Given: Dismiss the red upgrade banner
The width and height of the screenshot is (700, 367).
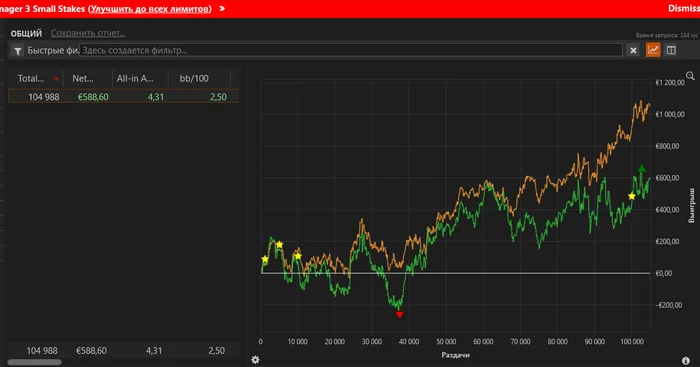Looking at the screenshot, I should pos(683,8).
